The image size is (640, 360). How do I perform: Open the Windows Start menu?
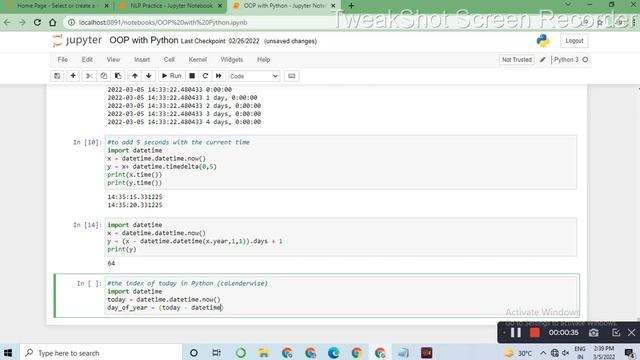click(x=7, y=353)
